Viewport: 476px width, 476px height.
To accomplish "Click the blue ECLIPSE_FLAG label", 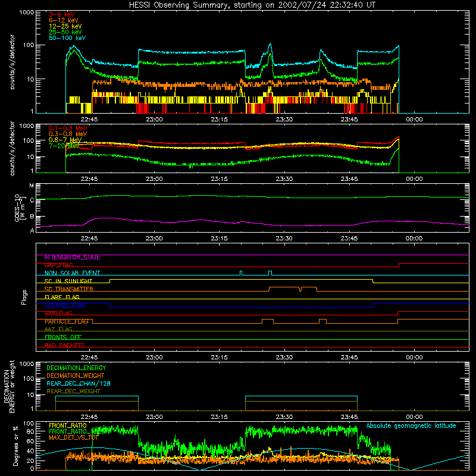I will (x=65, y=305).
